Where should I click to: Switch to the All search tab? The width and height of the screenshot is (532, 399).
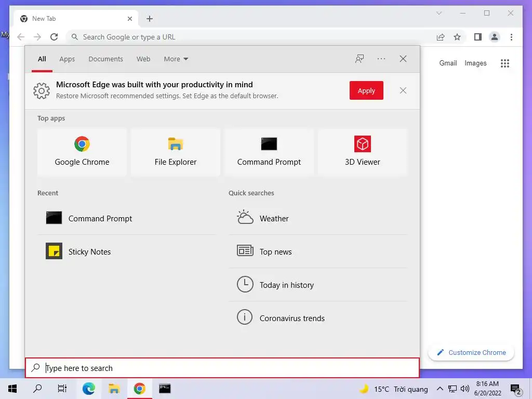[x=42, y=59]
